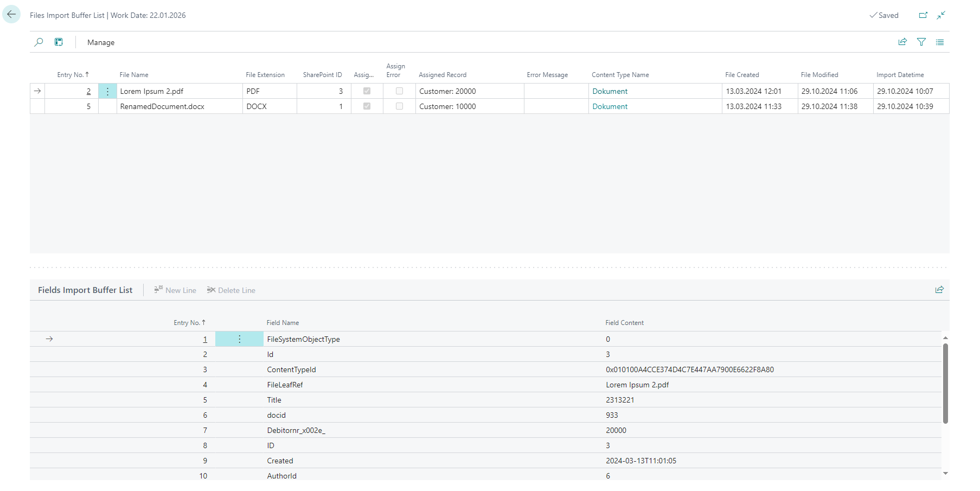
Task: Click the Fields Import Buffer List heading
Action: pos(85,290)
